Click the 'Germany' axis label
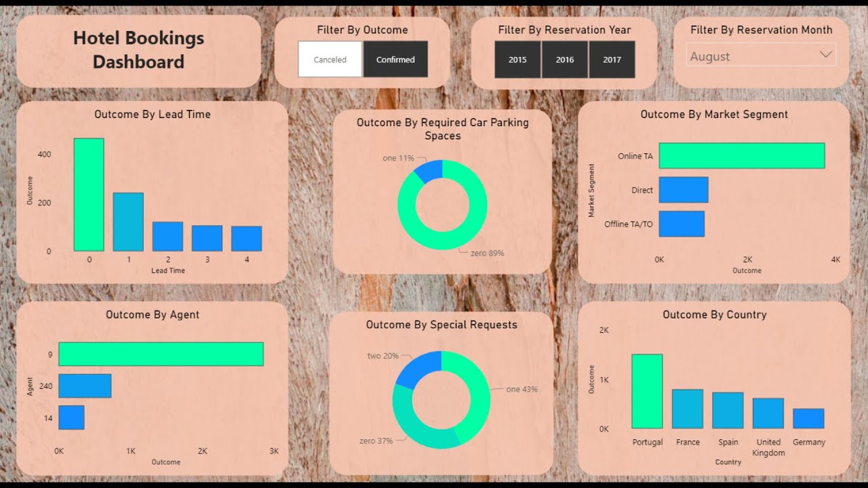The width and height of the screenshot is (868, 488). point(809,442)
